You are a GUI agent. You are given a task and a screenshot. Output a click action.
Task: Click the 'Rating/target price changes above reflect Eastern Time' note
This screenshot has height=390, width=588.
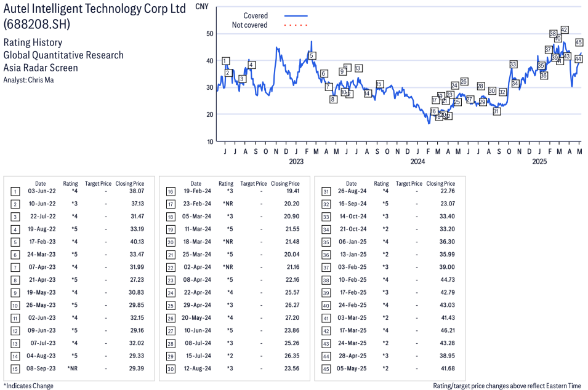tap(507, 386)
